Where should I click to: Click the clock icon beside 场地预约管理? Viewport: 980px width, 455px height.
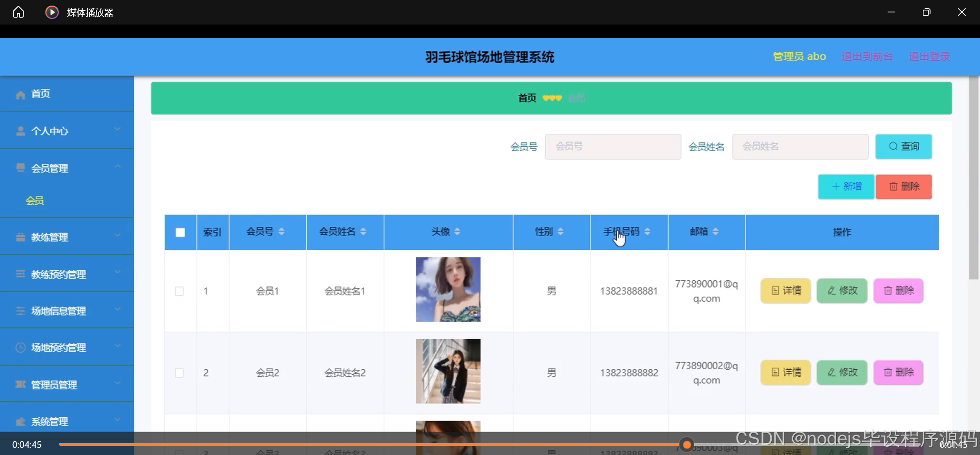20,348
